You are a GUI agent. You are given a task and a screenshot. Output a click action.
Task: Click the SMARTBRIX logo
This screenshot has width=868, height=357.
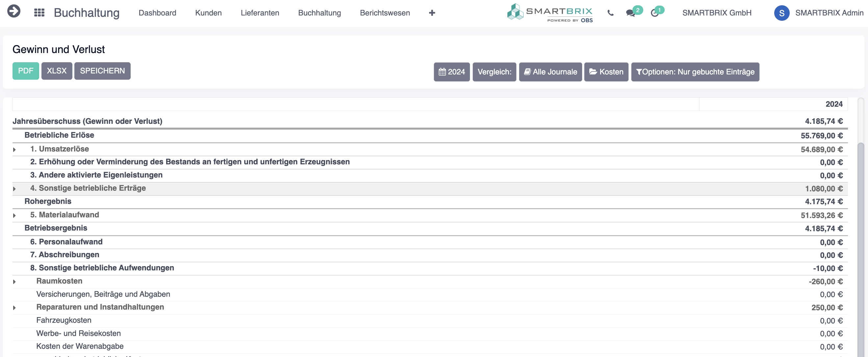[550, 13]
